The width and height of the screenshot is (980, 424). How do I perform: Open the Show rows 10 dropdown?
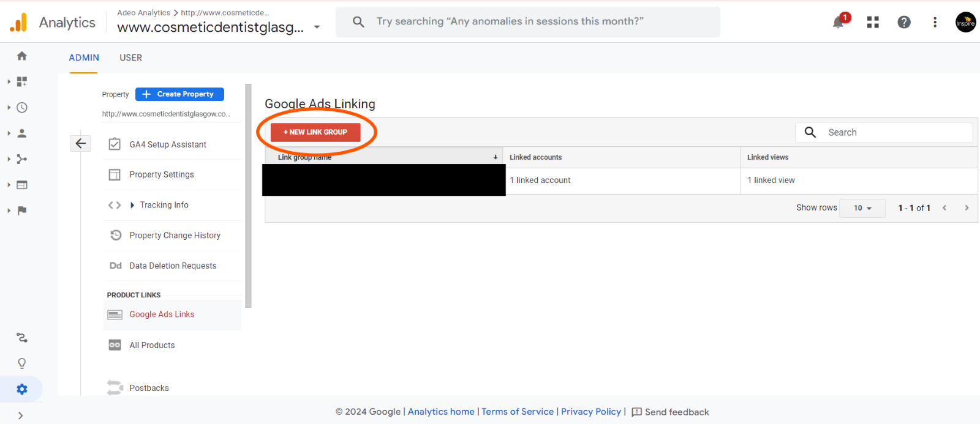point(862,208)
